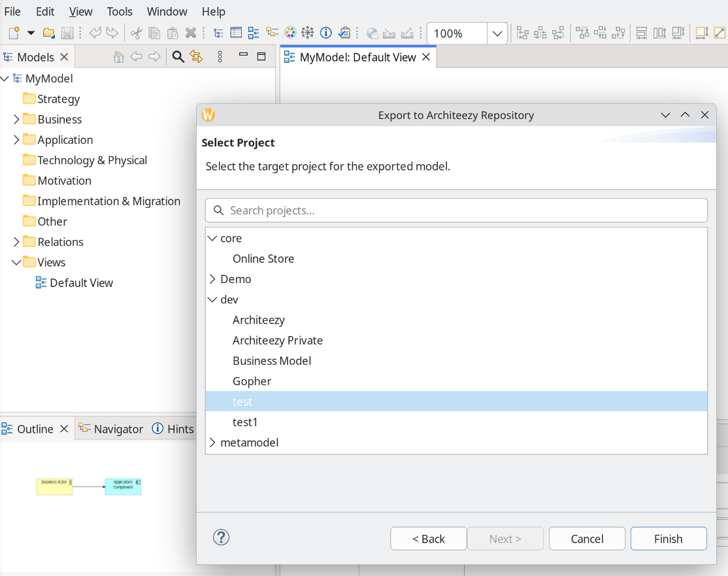Viewport: 728px width, 576px height.
Task: Switch to the Hints tab
Action: pos(173,429)
